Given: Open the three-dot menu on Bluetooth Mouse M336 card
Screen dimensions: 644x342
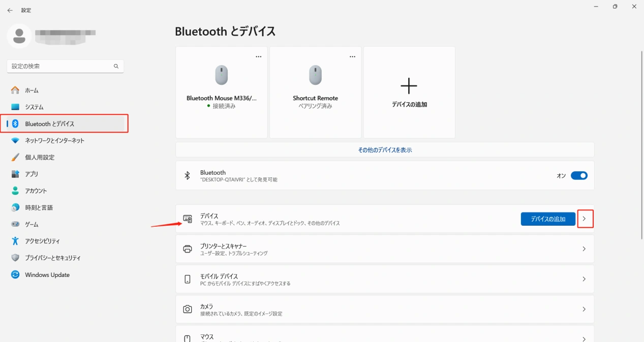Looking at the screenshot, I should (258, 56).
